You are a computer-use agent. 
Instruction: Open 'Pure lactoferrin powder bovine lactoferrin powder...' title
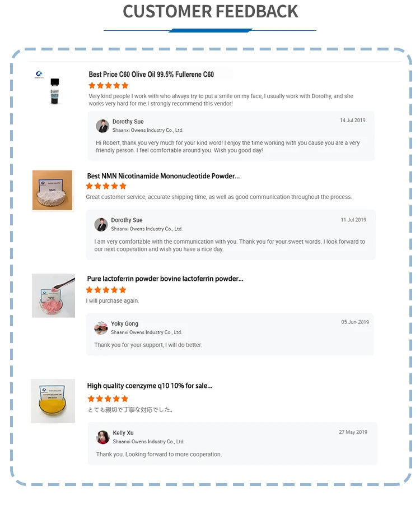165,279
